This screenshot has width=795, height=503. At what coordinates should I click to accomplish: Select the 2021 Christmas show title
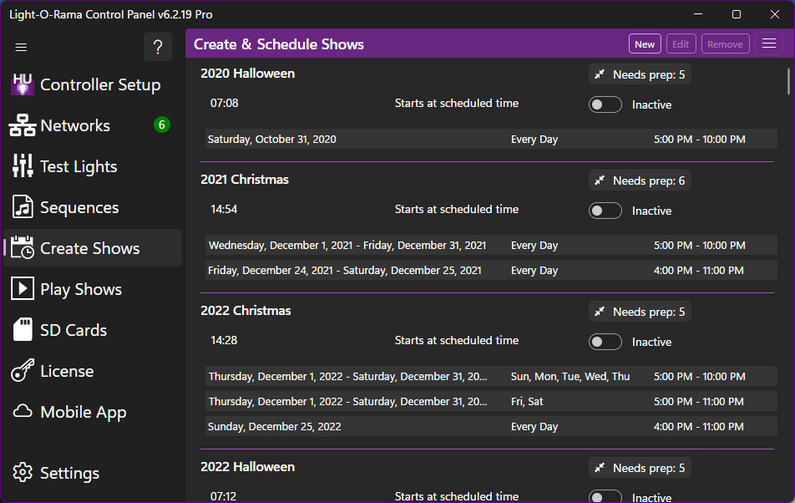tap(244, 179)
